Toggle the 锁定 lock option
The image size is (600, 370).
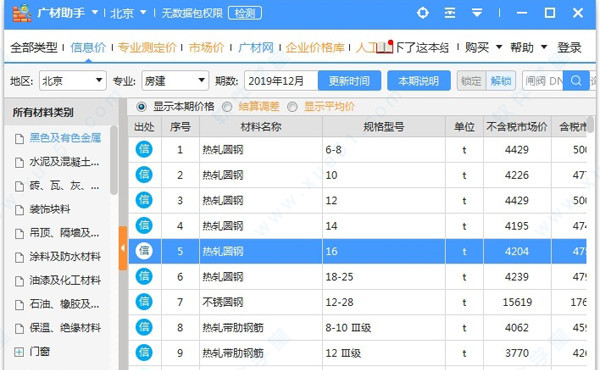471,81
